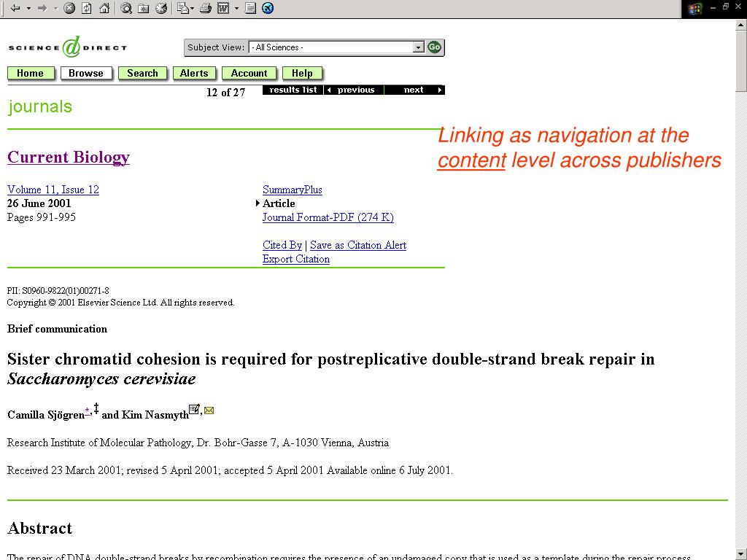Click the Cited By link

coord(282,245)
